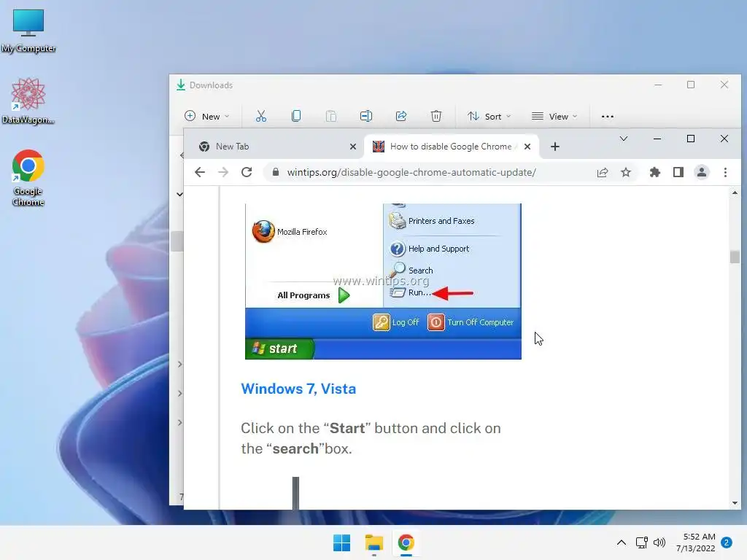747x560 pixels.
Task: Close the How to disable Google Chrome tab
Action: pos(527,147)
